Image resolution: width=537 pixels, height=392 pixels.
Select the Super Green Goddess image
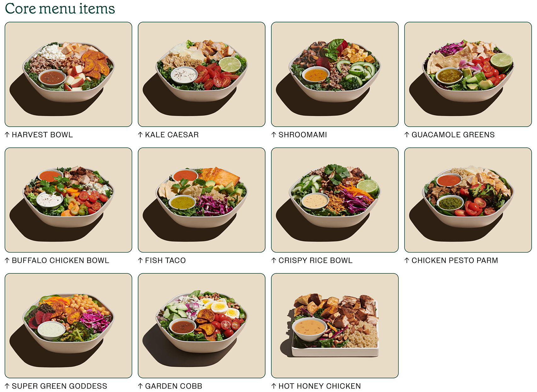[x=68, y=326]
